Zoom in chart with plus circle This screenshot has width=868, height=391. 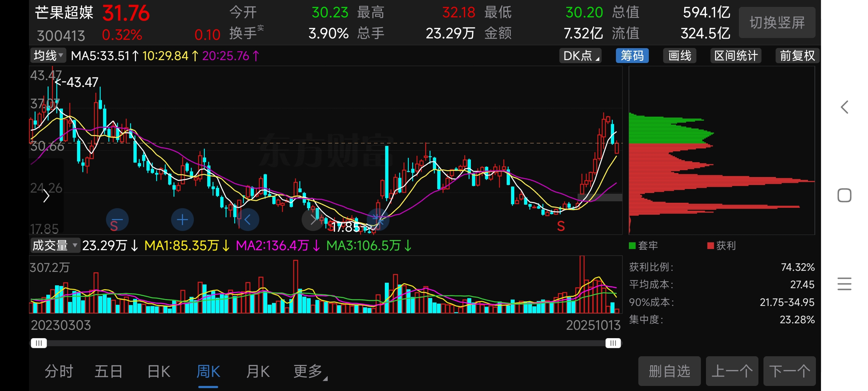(182, 220)
